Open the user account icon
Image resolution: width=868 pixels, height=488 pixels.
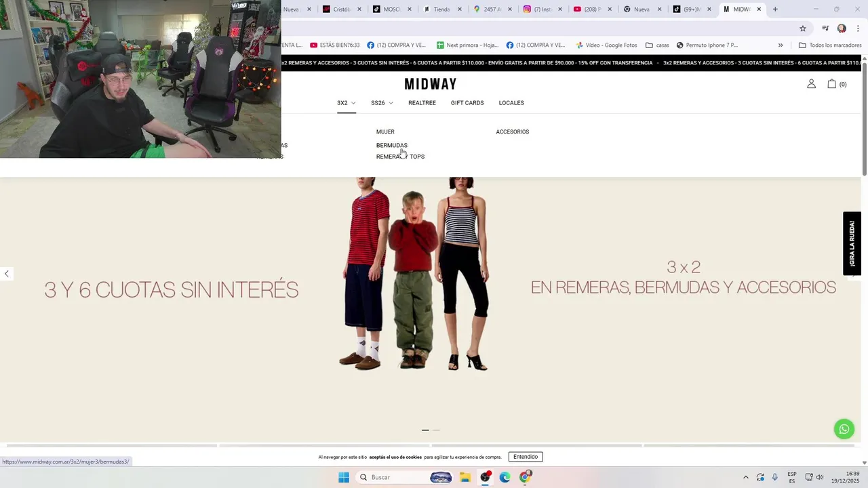(x=811, y=84)
